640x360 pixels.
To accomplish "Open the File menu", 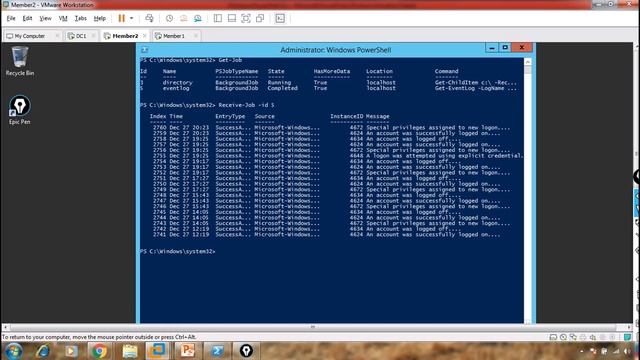I will [x=11, y=18].
